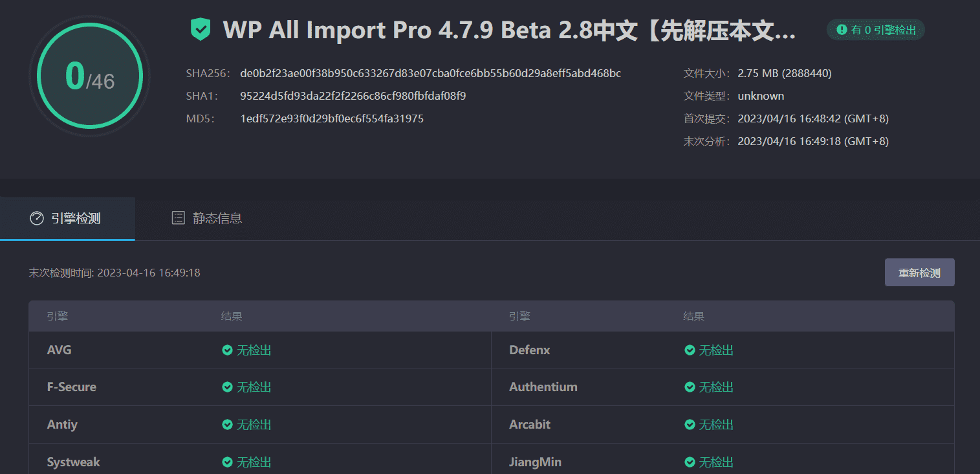Click the Authentium engine name
The image size is (980, 474).
(x=543, y=387)
